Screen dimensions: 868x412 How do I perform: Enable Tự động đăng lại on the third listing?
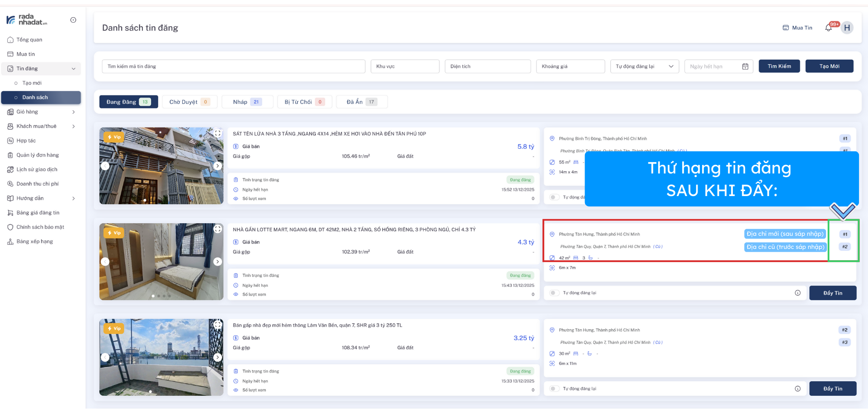point(554,389)
